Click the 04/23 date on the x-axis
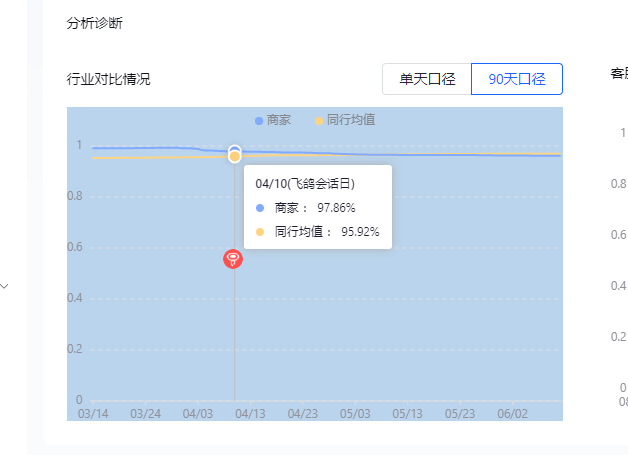Viewport: 628px width, 455px height. point(303,412)
